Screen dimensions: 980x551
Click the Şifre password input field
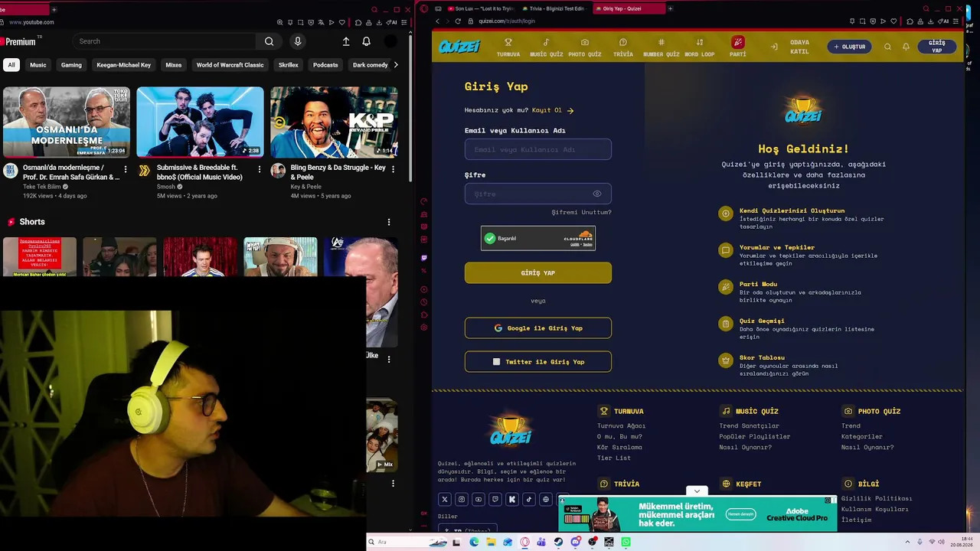pos(538,194)
